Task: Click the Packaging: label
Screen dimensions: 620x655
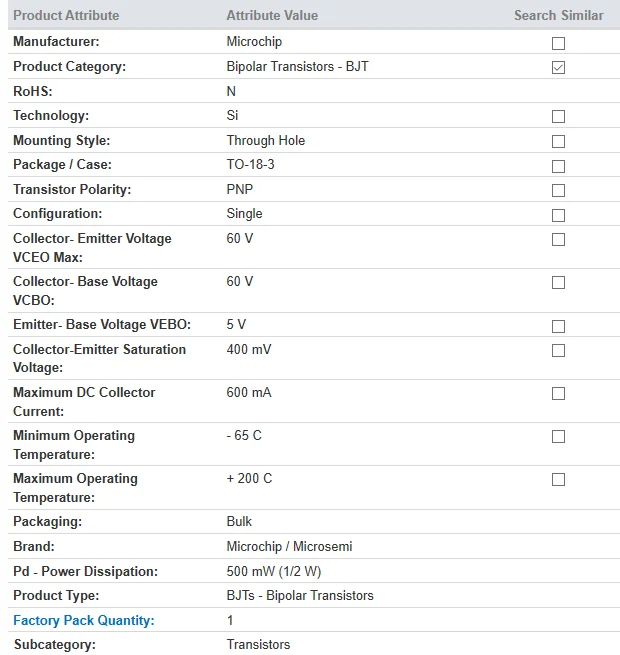Action: pos(47,521)
